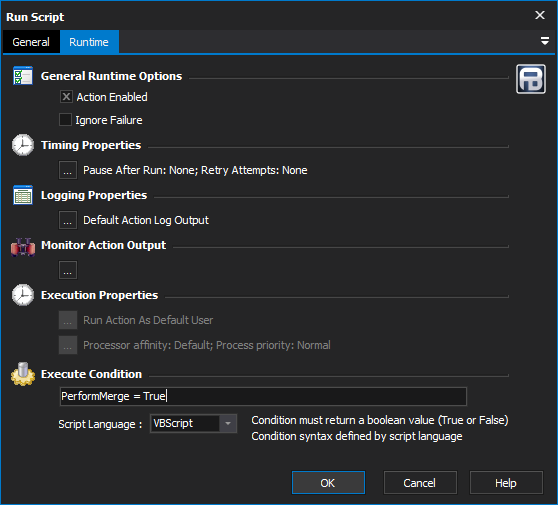Enable the Ignore Failure checkbox
Screen dimensions: 558x505
[65, 120]
